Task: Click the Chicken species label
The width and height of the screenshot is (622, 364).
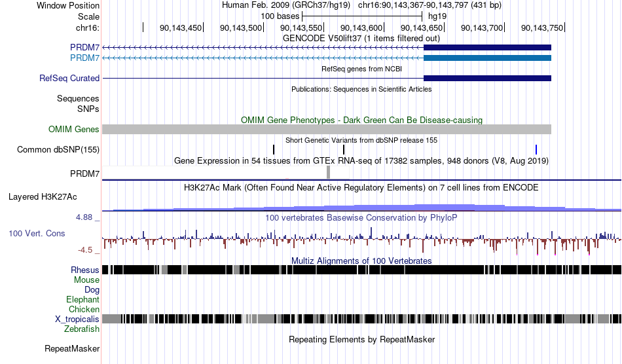Action: 84,309
